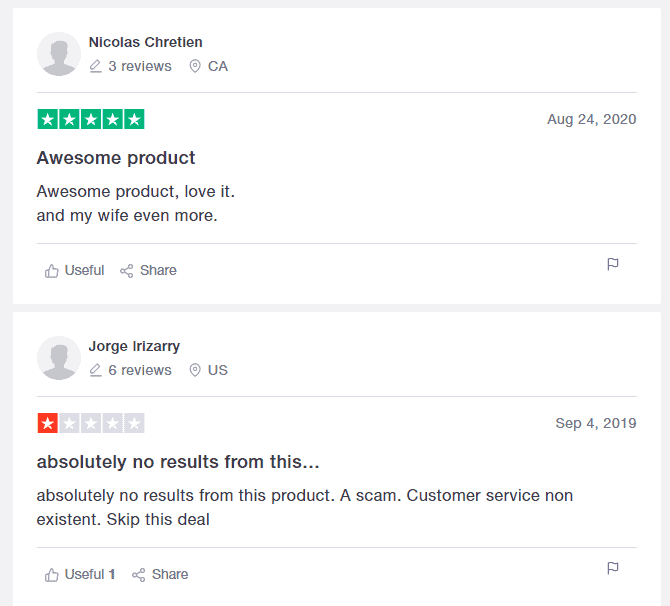Click share icon under Jorge Irizarry's review
The image size is (670, 606).
click(138, 575)
